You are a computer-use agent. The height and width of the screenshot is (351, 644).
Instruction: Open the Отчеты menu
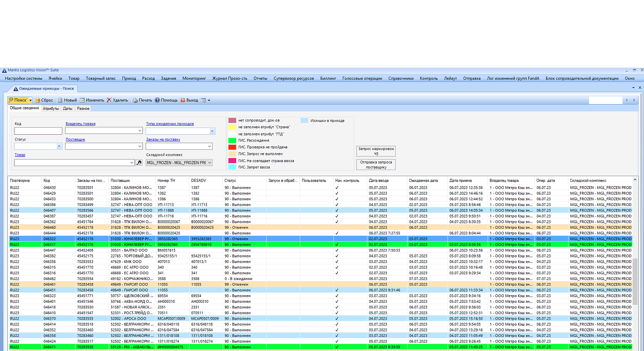[x=260, y=78]
